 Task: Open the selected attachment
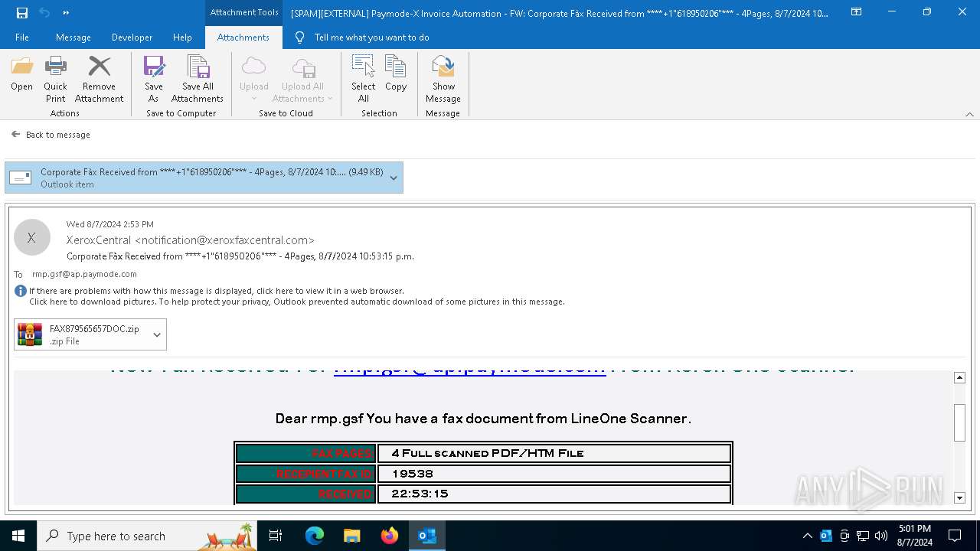21,74
